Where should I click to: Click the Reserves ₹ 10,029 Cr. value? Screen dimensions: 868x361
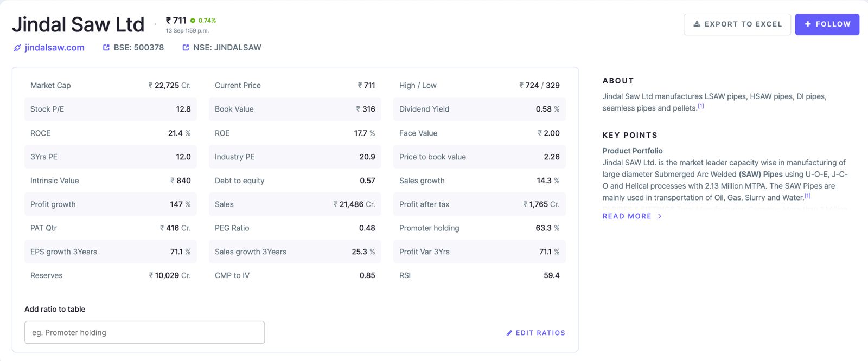pos(170,275)
